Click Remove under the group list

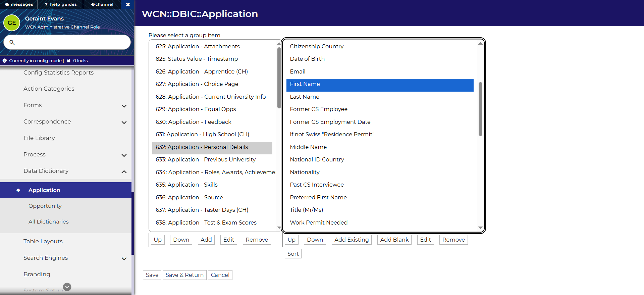point(257,240)
